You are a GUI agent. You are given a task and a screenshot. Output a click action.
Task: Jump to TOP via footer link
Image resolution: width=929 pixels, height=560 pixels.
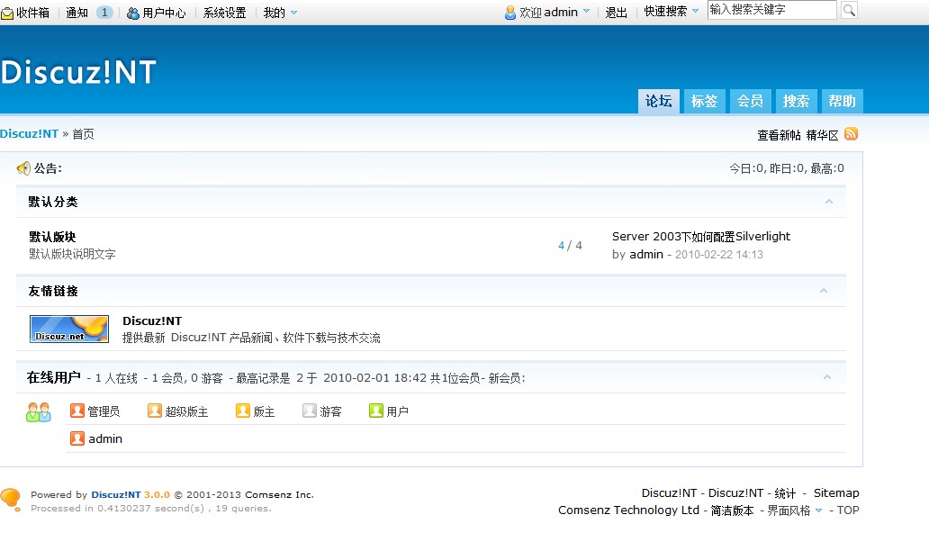(848, 510)
